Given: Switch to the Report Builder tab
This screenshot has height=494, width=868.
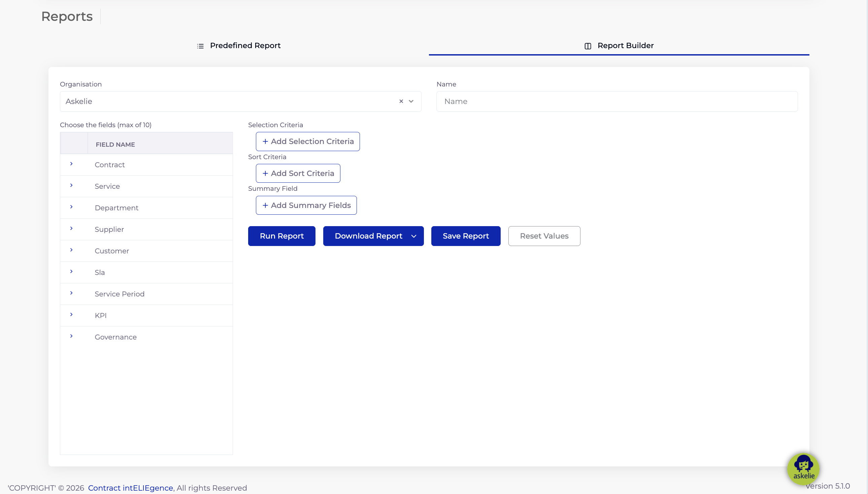Looking at the screenshot, I should point(619,45).
